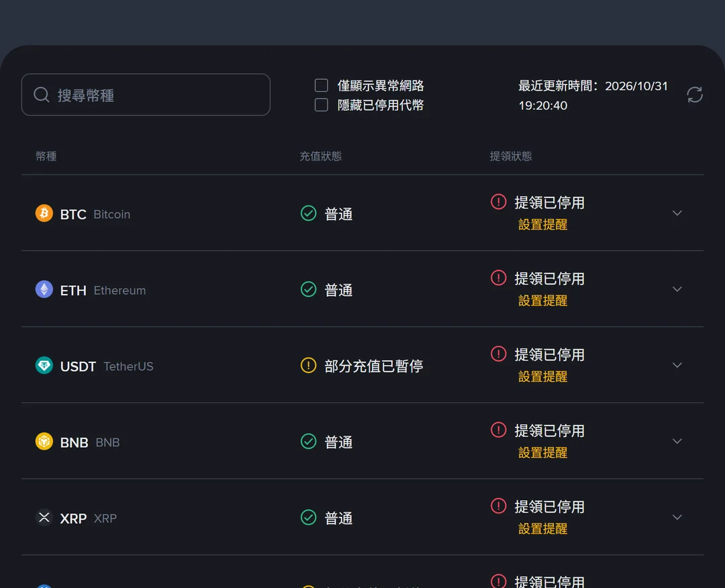Click red alert icon in BTC row

pos(498,201)
